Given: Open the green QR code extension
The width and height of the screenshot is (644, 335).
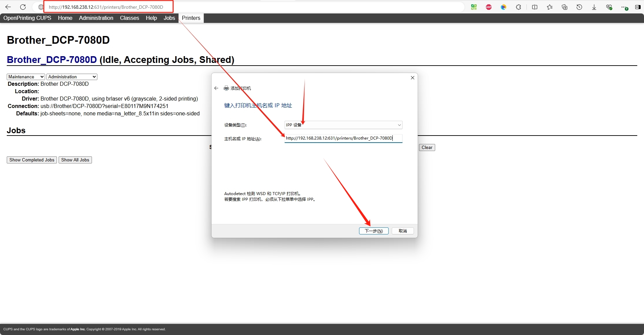Looking at the screenshot, I should 474,7.
